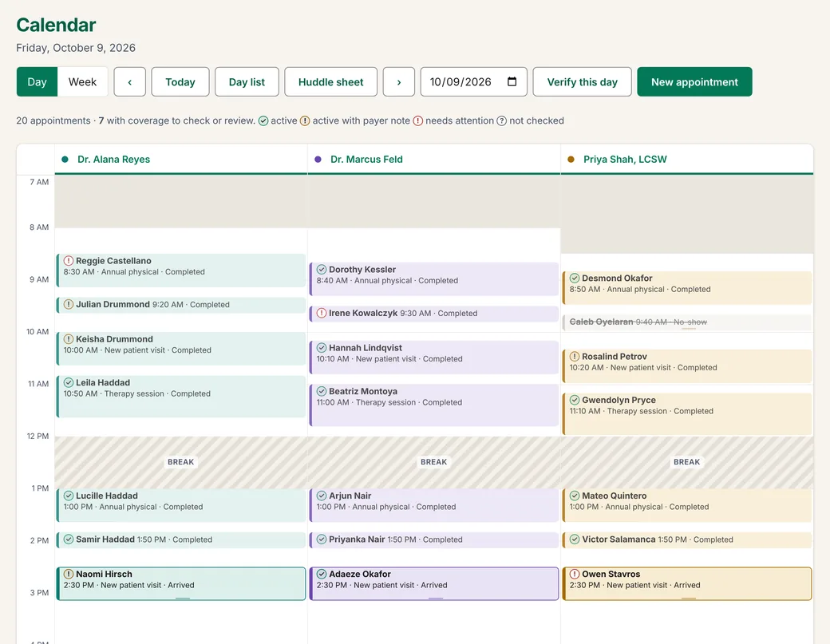Viewport: 830px width, 644px height.
Task: Click active coverage icon beside Desmond Okafor
Action: click(x=575, y=279)
